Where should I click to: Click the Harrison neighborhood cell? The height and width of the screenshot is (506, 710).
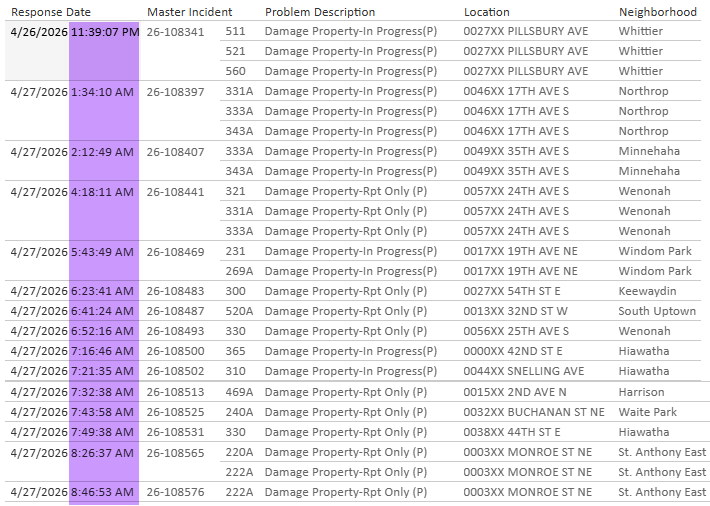642,392
